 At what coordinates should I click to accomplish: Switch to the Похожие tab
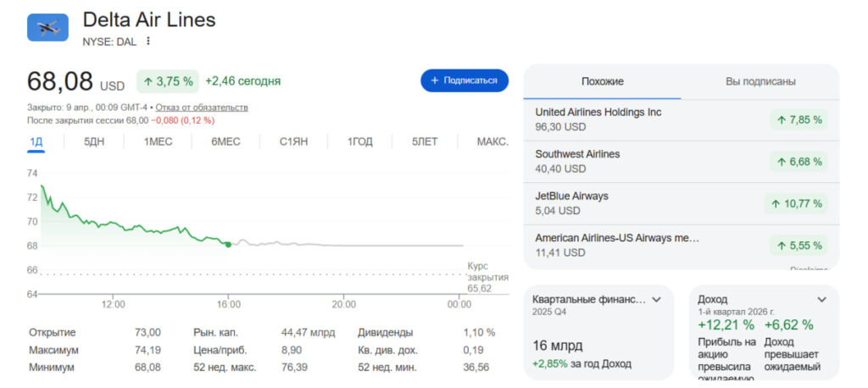click(602, 81)
